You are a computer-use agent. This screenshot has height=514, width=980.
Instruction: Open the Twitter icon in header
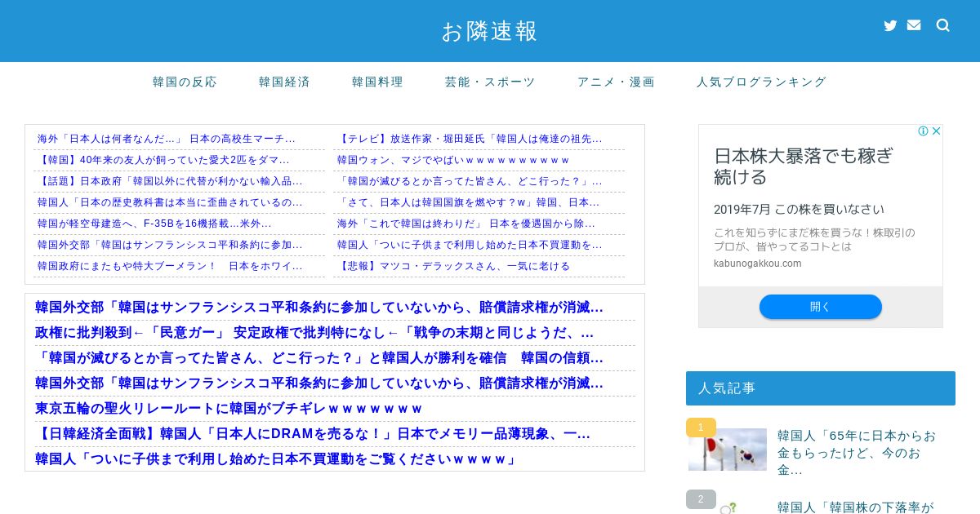[890, 25]
